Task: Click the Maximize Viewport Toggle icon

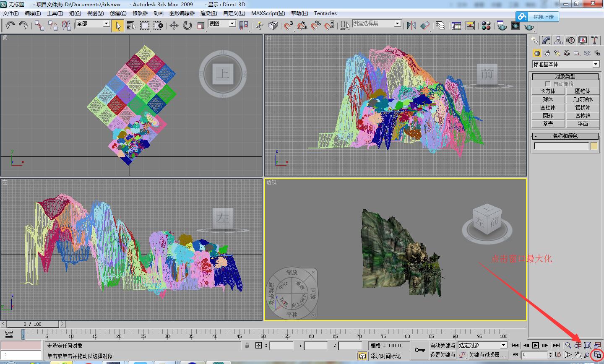Action: (x=597, y=355)
